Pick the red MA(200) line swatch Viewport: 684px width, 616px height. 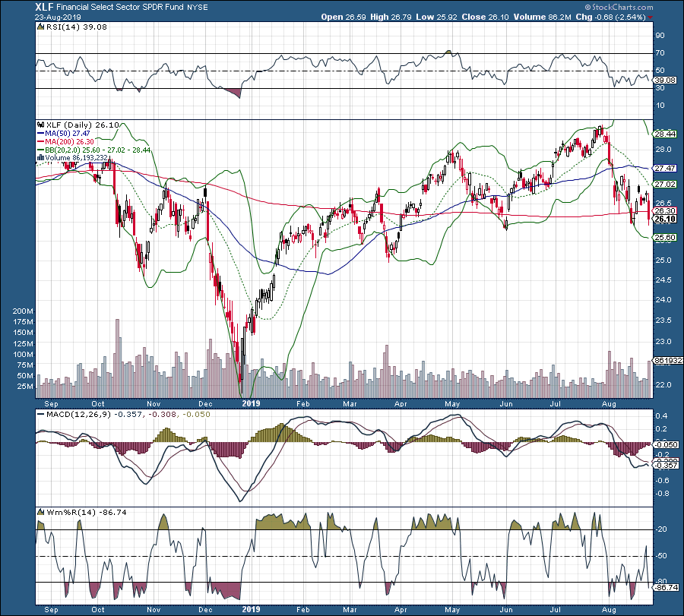pos(41,142)
